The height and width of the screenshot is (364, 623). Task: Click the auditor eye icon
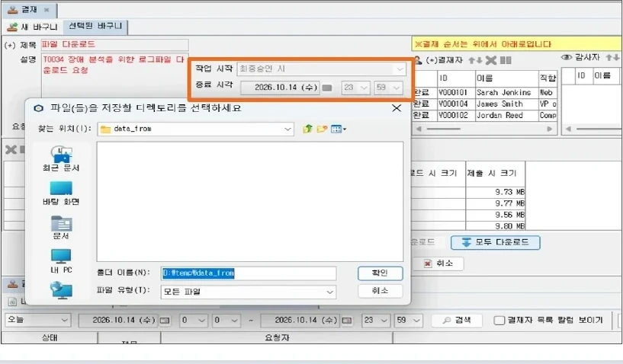pyautogui.click(x=566, y=58)
